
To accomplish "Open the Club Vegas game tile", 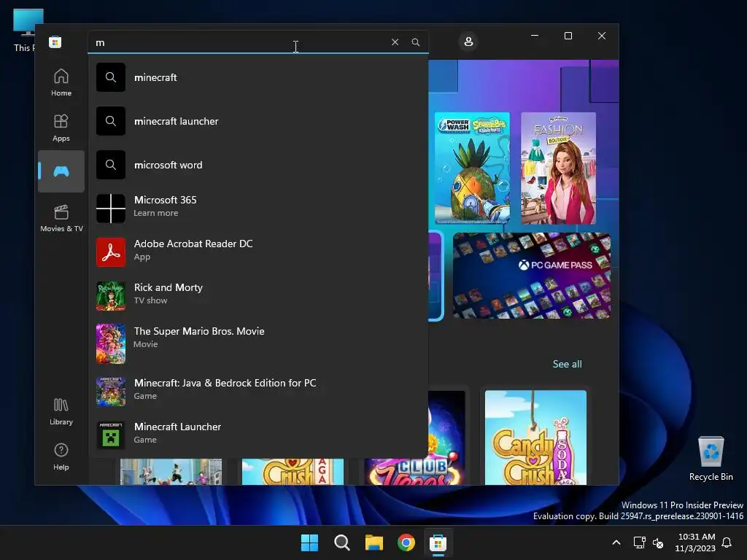I will pyautogui.click(x=446, y=437).
